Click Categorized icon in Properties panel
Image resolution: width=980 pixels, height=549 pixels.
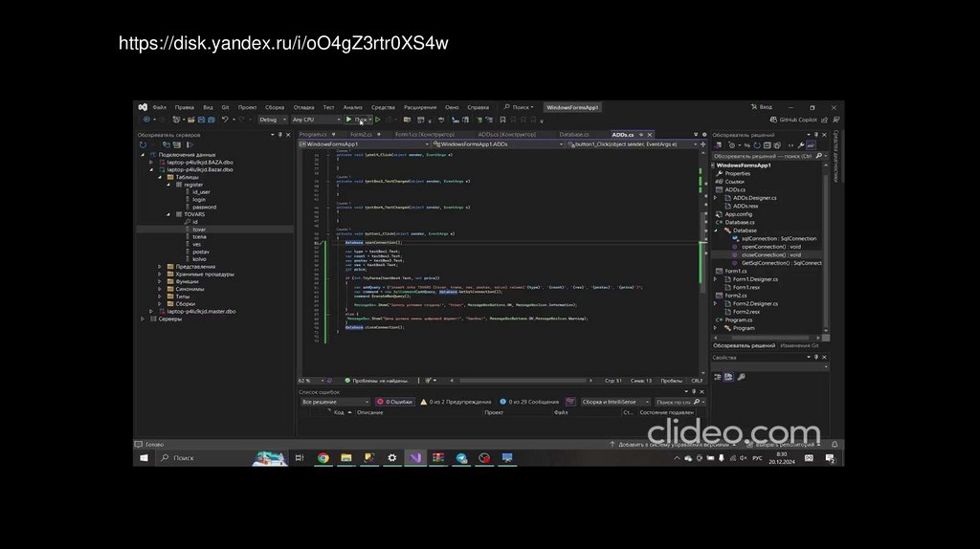[718, 377]
